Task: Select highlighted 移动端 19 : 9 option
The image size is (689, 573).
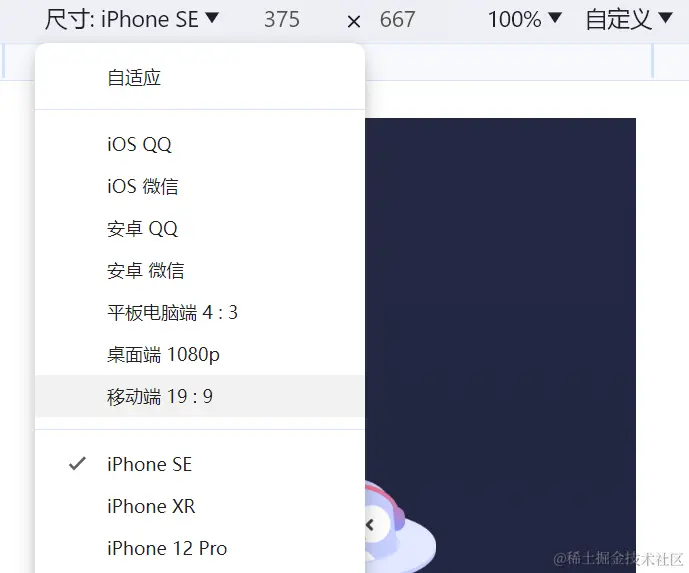Action: pos(200,396)
